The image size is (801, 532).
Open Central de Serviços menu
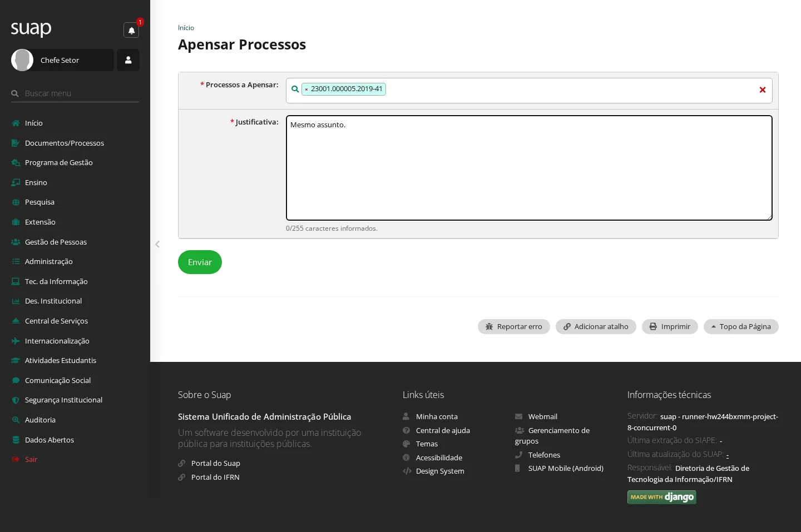[56, 321]
